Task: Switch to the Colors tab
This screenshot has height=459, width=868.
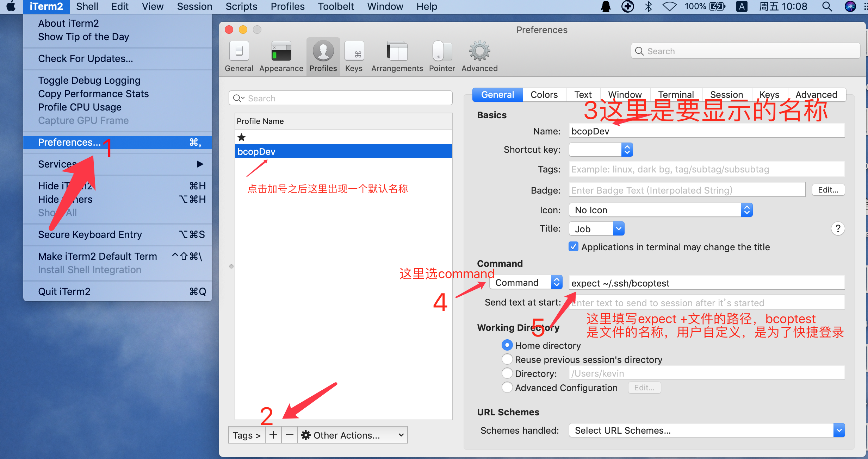Action: pos(544,95)
